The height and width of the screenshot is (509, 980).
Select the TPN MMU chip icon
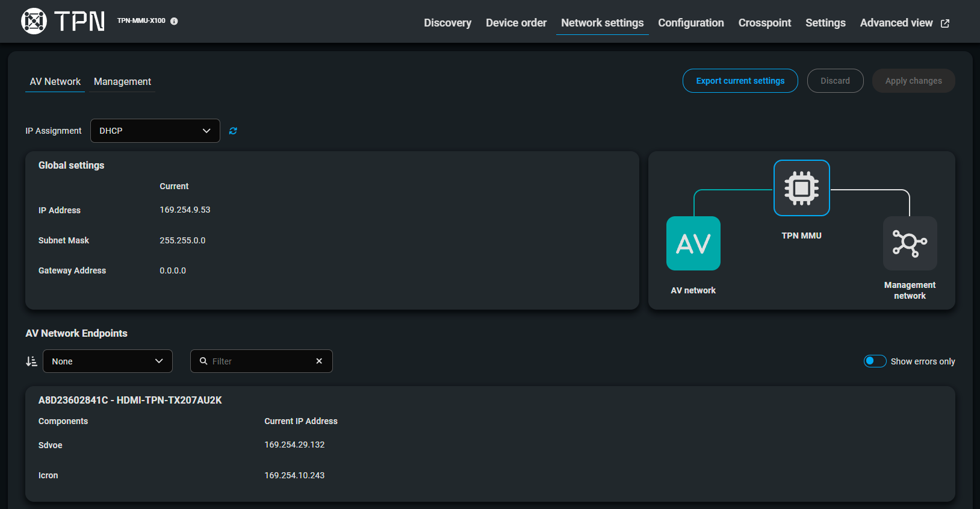click(802, 188)
